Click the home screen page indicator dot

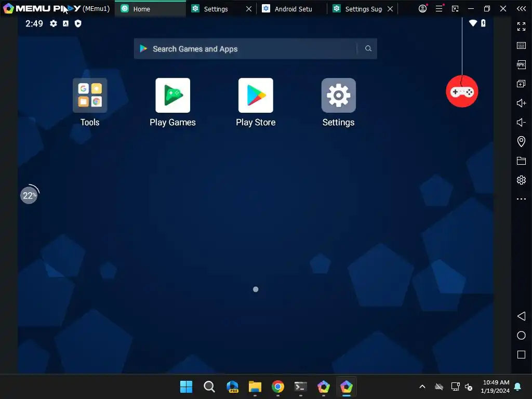click(x=256, y=289)
